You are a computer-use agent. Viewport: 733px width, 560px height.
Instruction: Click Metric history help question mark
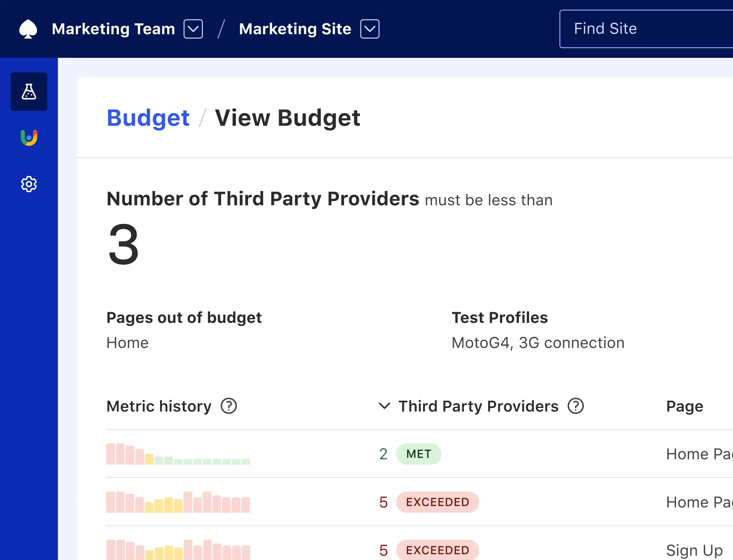click(x=229, y=406)
